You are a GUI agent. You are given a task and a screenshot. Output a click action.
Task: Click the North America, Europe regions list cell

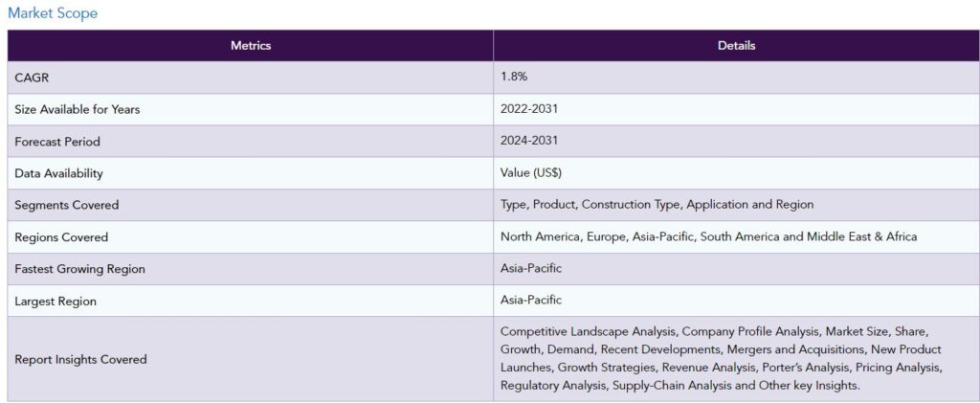[708, 236]
